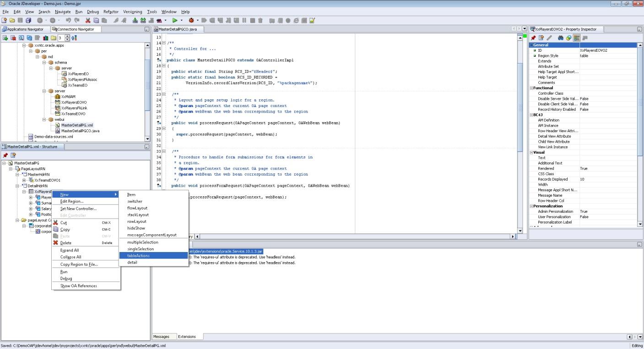
Task: Click the Open folder toolbar icon
Action: click(x=12, y=20)
